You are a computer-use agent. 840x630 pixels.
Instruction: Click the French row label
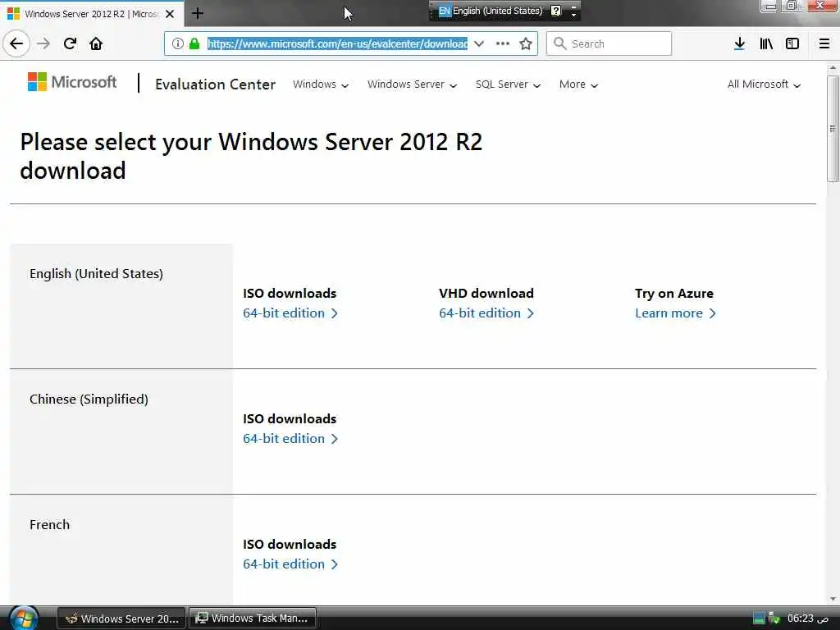tap(49, 524)
